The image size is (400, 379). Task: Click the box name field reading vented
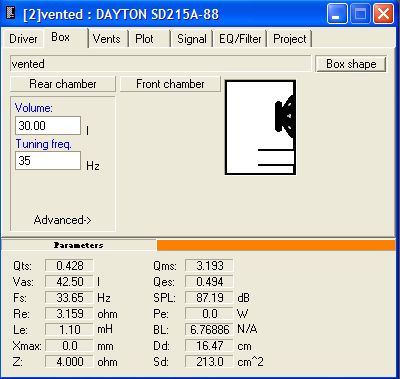160,64
